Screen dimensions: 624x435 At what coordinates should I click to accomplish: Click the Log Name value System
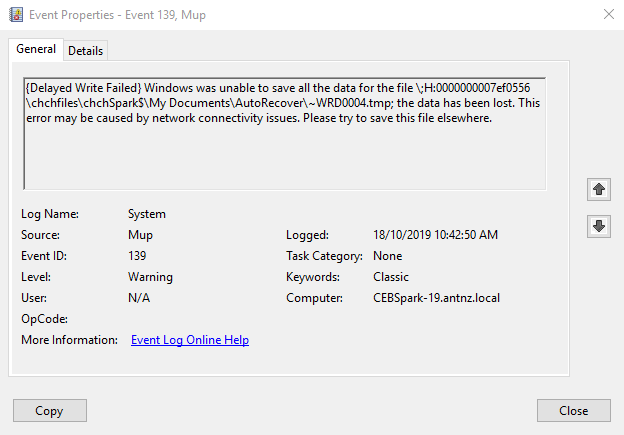(x=147, y=214)
